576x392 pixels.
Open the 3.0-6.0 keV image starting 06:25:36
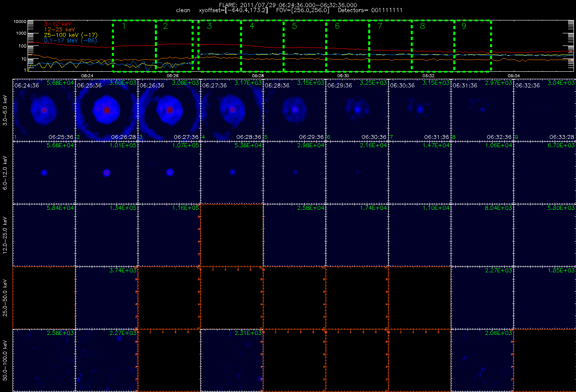pyautogui.click(x=106, y=110)
